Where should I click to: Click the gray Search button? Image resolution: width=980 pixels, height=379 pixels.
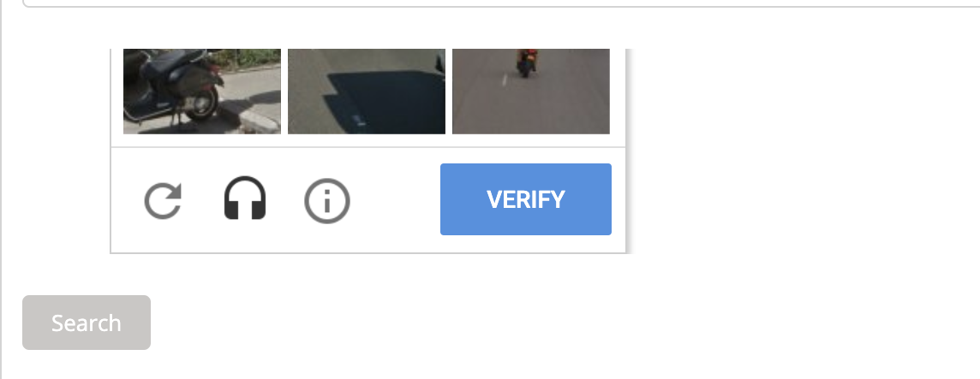pyautogui.click(x=87, y=323)
